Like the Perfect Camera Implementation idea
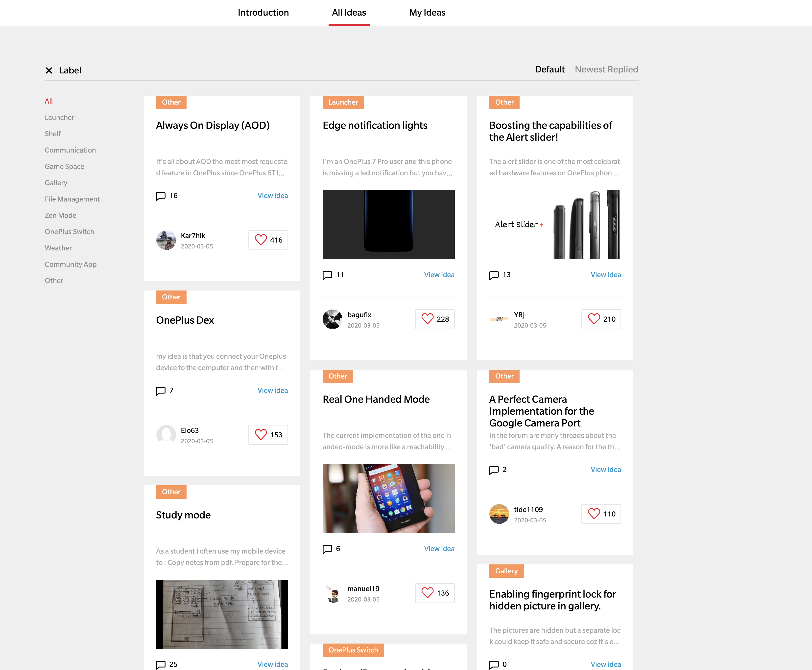 [x=594, y=514]
